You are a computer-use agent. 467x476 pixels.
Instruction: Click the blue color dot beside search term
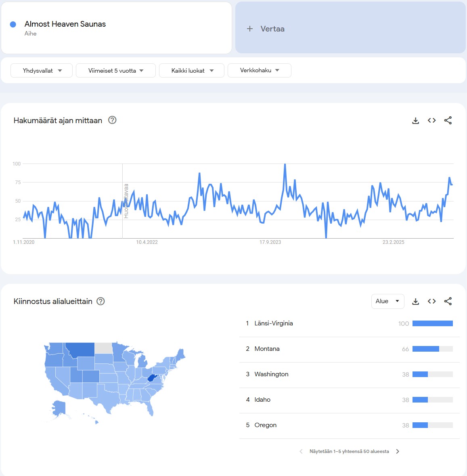13,24
